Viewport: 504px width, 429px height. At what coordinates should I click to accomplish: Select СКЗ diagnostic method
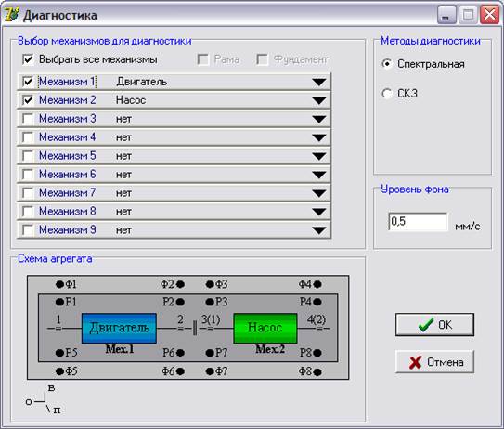[387, 93]
